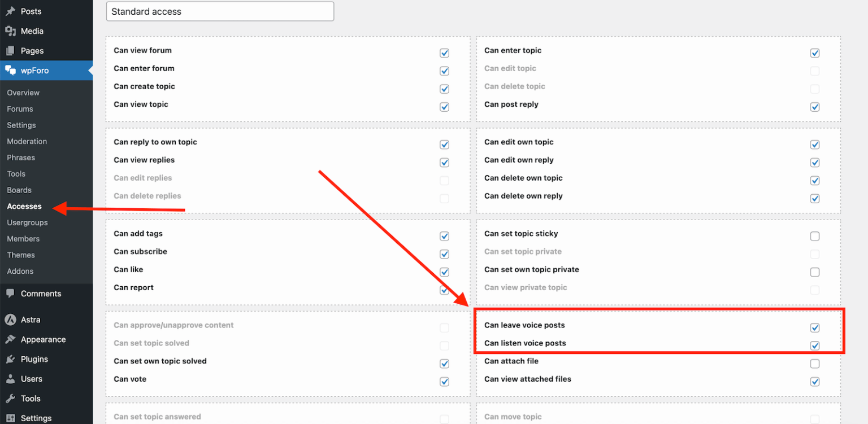Click the Standard access name input field

coord(220,11)
